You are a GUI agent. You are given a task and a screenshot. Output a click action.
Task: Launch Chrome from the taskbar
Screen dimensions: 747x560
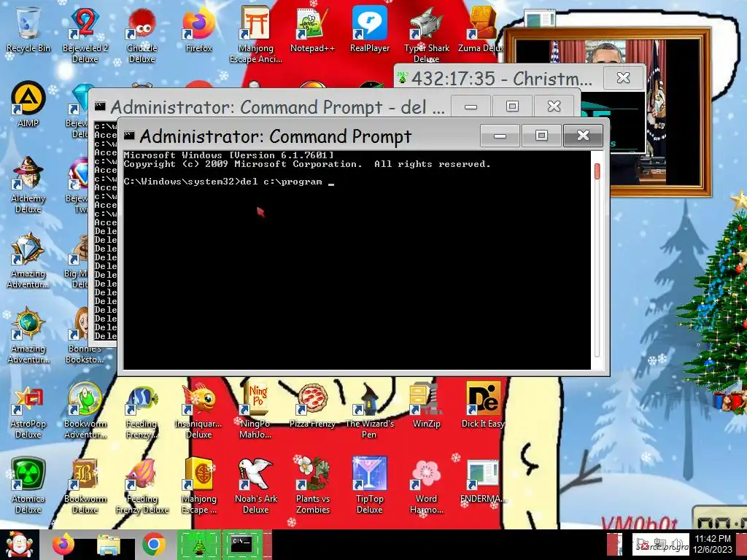153,545
